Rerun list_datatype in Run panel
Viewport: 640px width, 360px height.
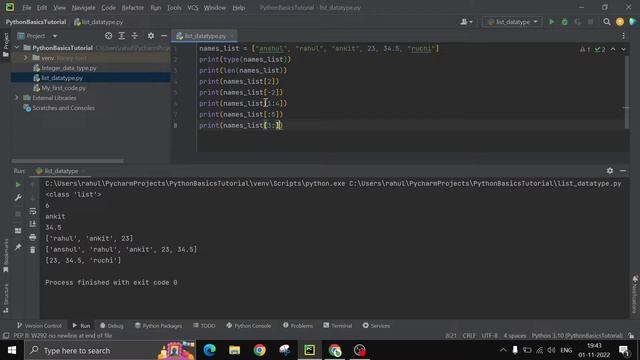coord(18,185)
